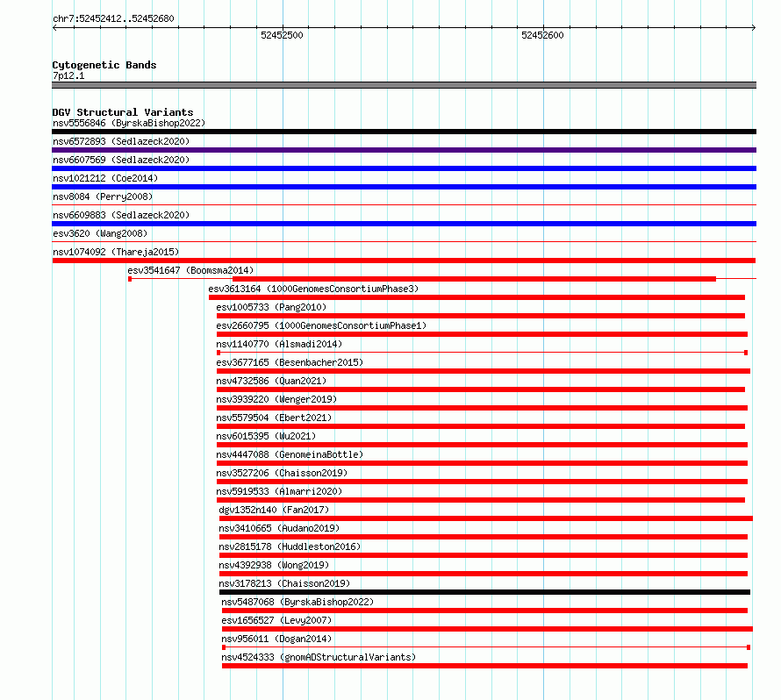Click nsv2815178 (Huddleston2016) label

[290, 546]
